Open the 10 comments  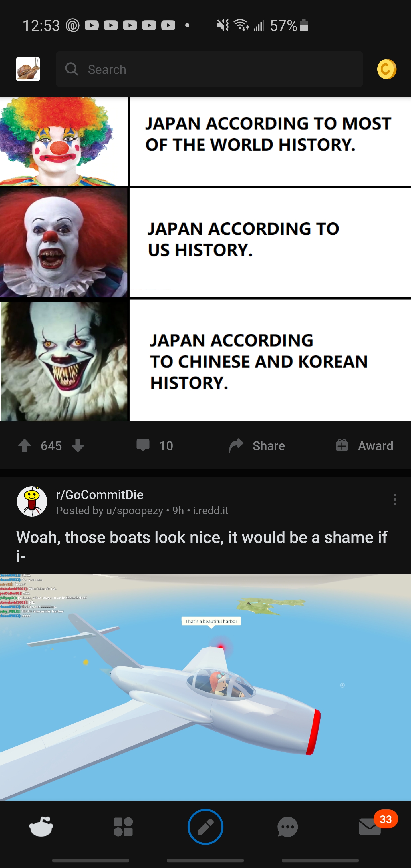pos(155,445)
